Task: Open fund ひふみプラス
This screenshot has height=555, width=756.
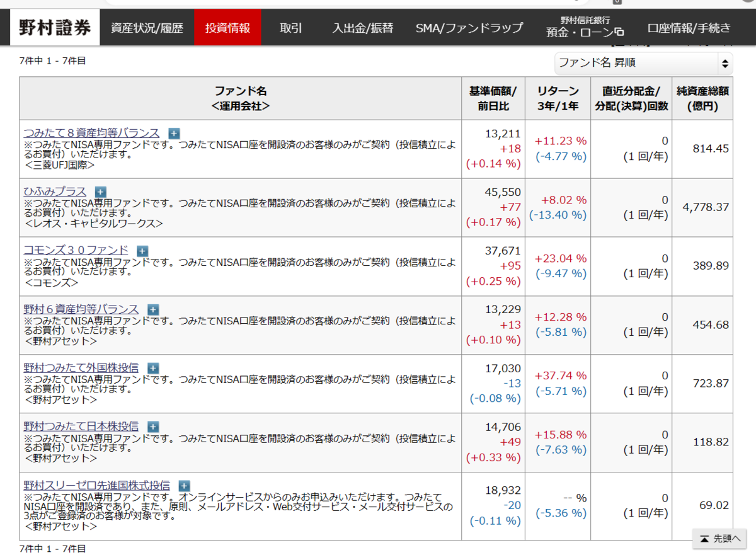Action: [x=55, y=192]
